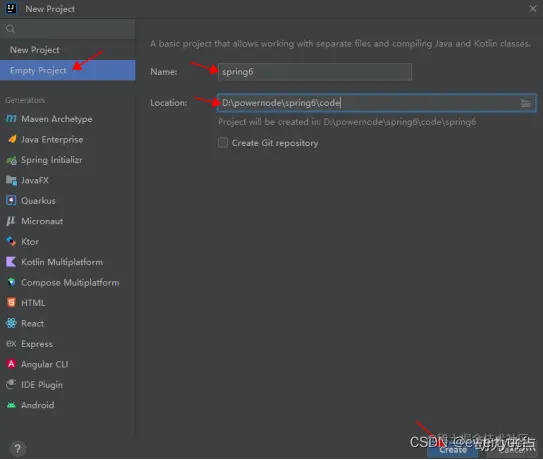543x460 pixels.
Task: Click the Angular CLI label
Action: tap(45, 364)
